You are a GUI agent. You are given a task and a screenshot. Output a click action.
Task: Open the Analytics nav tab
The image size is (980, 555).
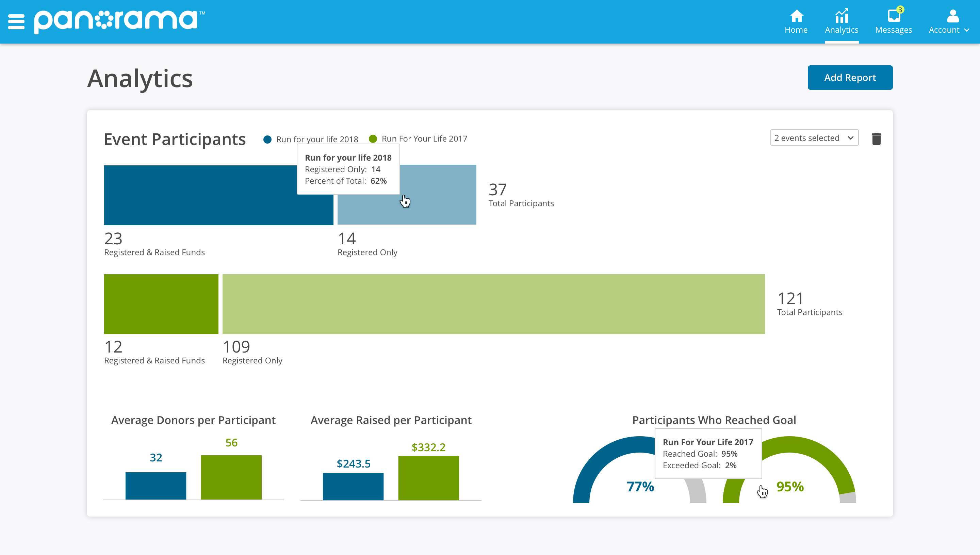tap(841, 22)
